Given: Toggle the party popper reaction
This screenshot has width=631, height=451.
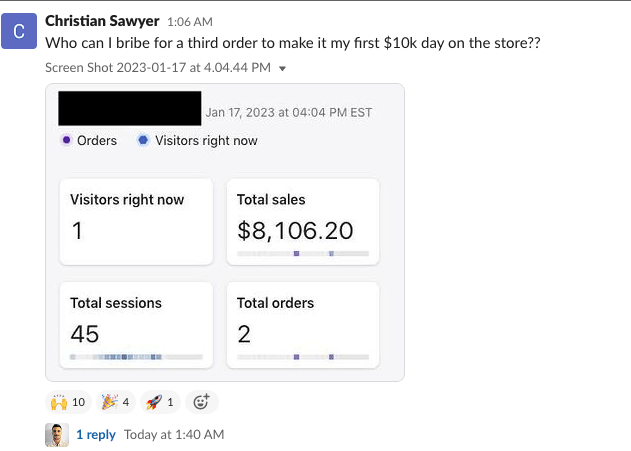Looking at the screenshot, I should click(x=115, y=402).
